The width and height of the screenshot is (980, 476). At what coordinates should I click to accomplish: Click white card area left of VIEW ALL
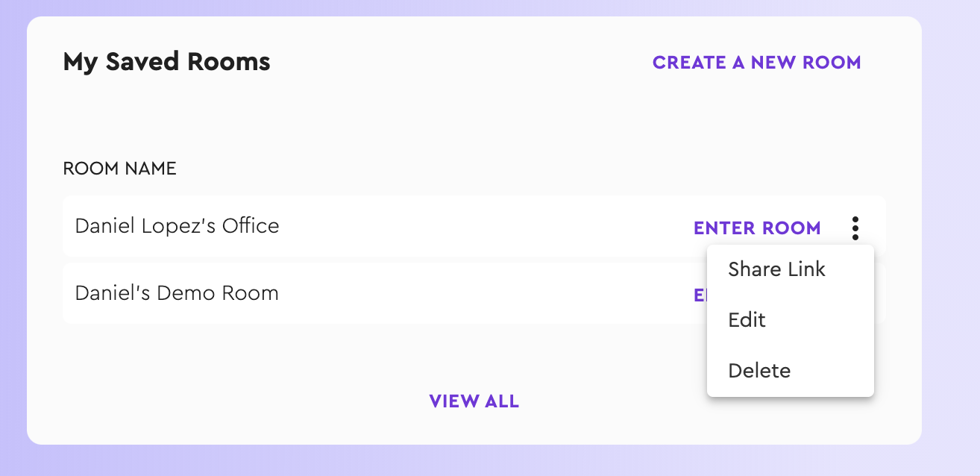[224, 401]
